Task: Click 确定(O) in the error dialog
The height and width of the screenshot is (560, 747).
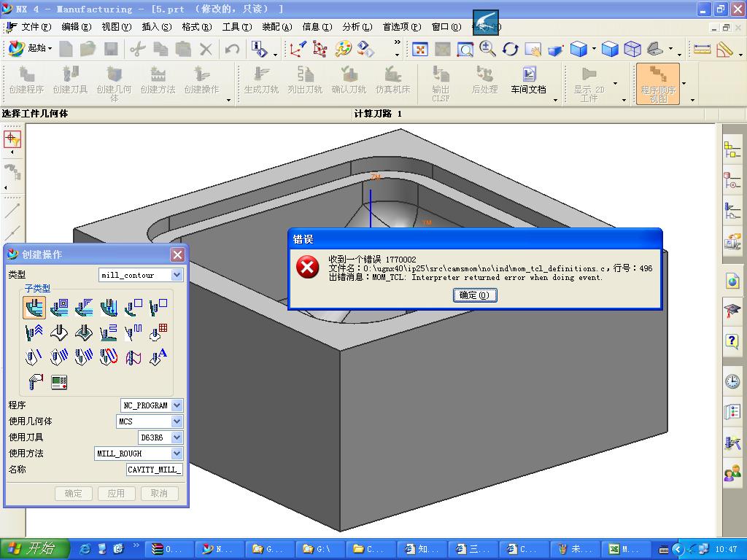Action: (x=474, y=295)
